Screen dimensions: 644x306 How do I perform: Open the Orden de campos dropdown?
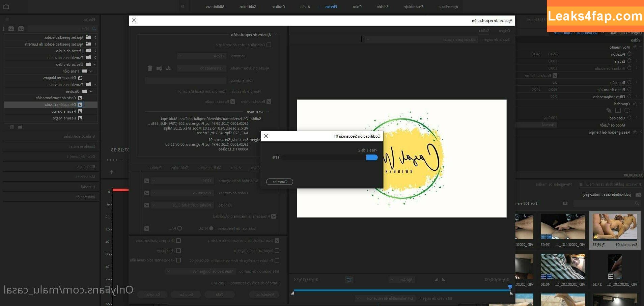183,193
